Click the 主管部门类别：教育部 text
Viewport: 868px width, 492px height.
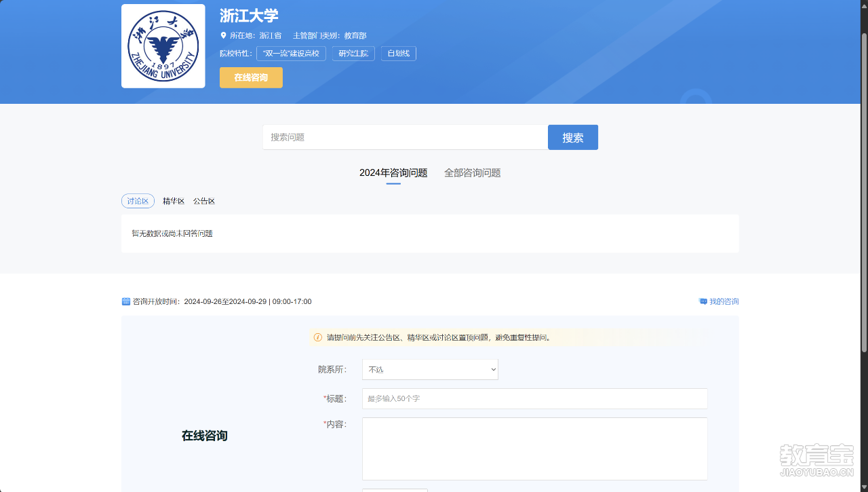330,35
